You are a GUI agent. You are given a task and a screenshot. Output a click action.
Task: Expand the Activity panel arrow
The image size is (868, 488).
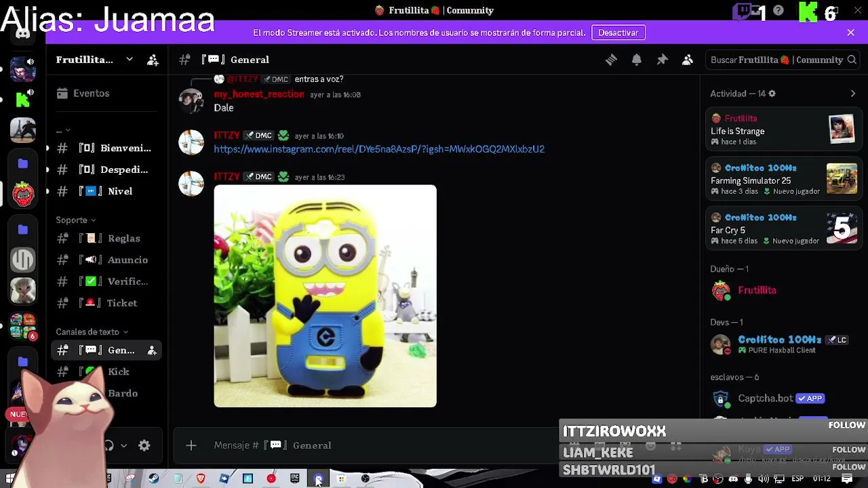click(x=853, y=94)
